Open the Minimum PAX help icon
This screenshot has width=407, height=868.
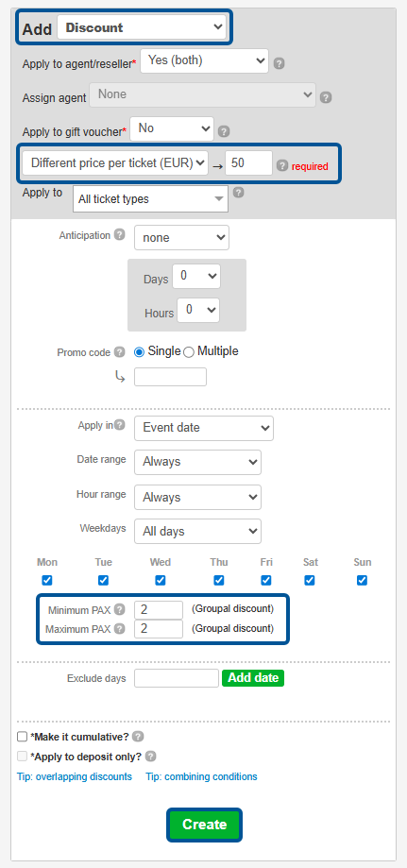120,610
